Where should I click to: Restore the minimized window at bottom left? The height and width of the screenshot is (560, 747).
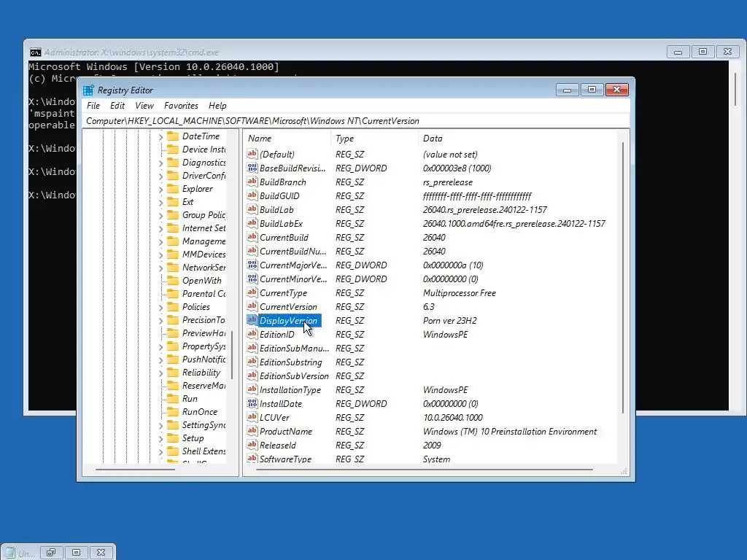pos(51,553)
